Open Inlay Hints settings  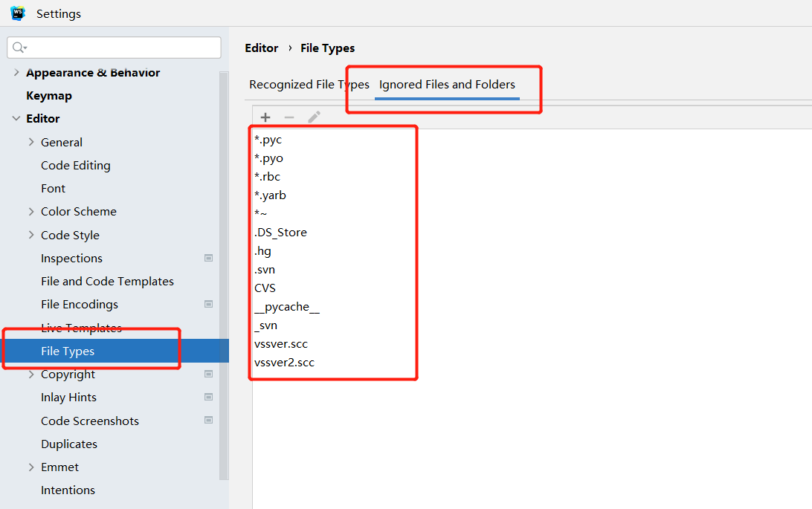[68, 398]
